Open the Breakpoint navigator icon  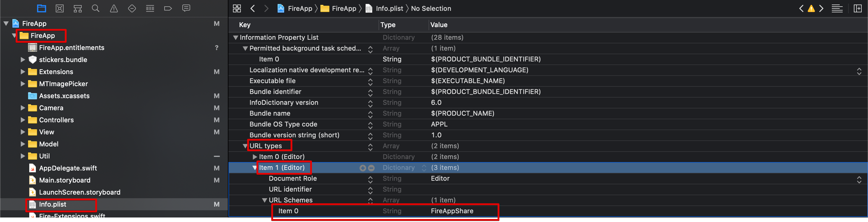[x=168, y=8]
